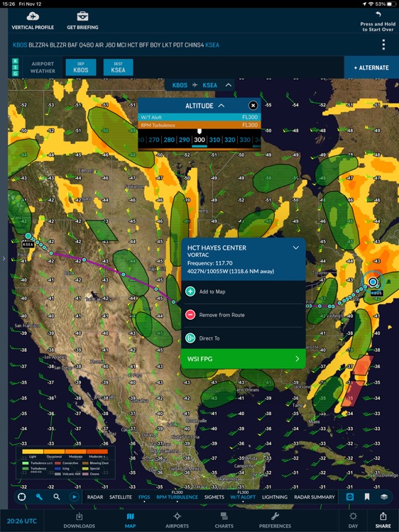Tap the DEP KBOS airport button
Image resolution: width=399 pixels, height=532 pixels.
pyautogui.click(x=81, y=67)
